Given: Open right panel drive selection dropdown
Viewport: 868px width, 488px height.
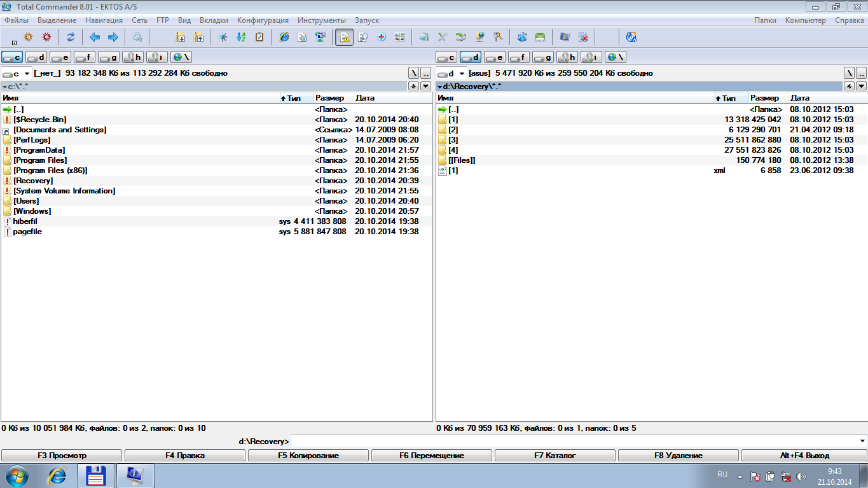Looking at the screenshot, I should coord(462,74).
